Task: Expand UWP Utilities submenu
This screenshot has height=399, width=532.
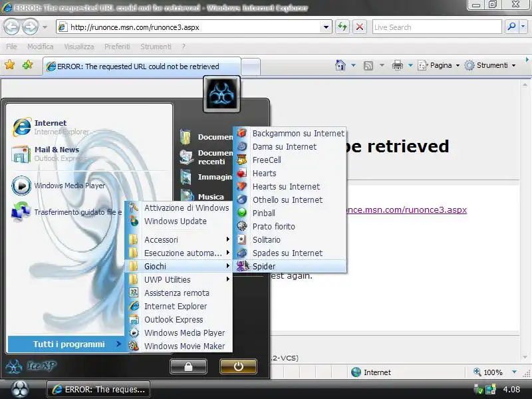Action: click(x=180, y=279)
